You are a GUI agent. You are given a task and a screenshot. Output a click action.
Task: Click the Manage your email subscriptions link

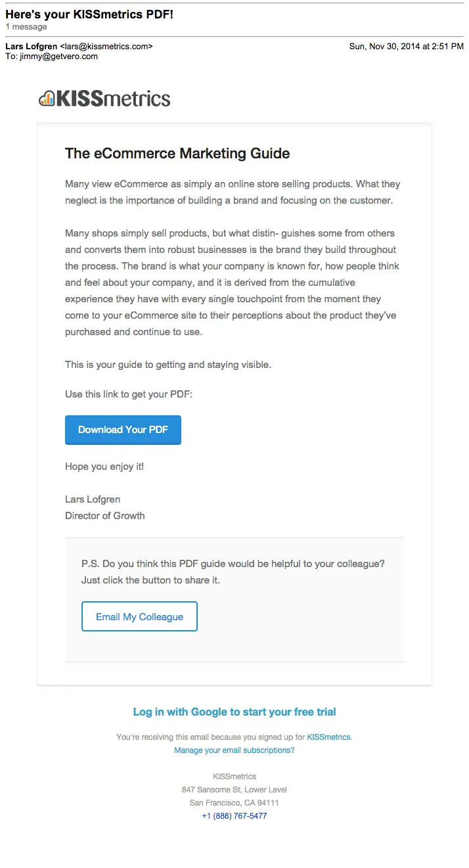coord(234,750)
